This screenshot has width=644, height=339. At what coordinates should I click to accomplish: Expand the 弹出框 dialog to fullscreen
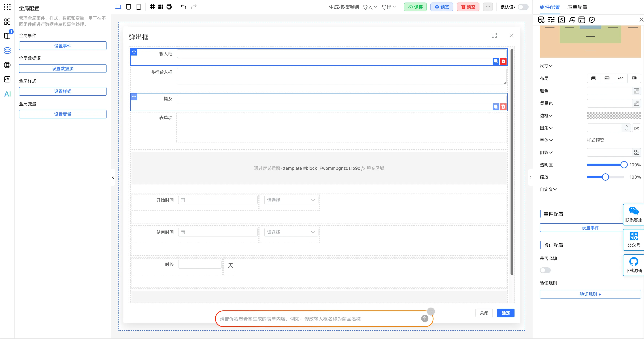pyautogui.click(x=494, y=35)
